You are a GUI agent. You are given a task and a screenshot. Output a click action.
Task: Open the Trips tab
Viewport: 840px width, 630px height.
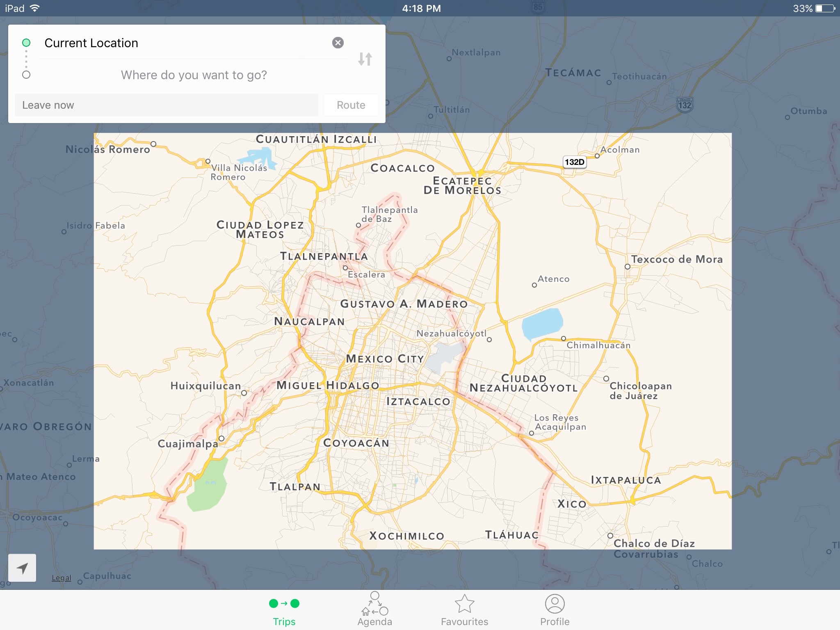[x=284, y=610]
